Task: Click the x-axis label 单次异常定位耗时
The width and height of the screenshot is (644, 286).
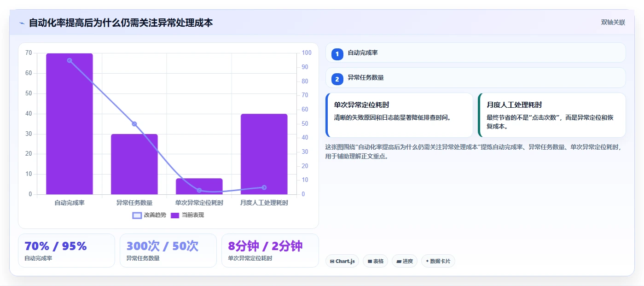Action: coord(199,203)
